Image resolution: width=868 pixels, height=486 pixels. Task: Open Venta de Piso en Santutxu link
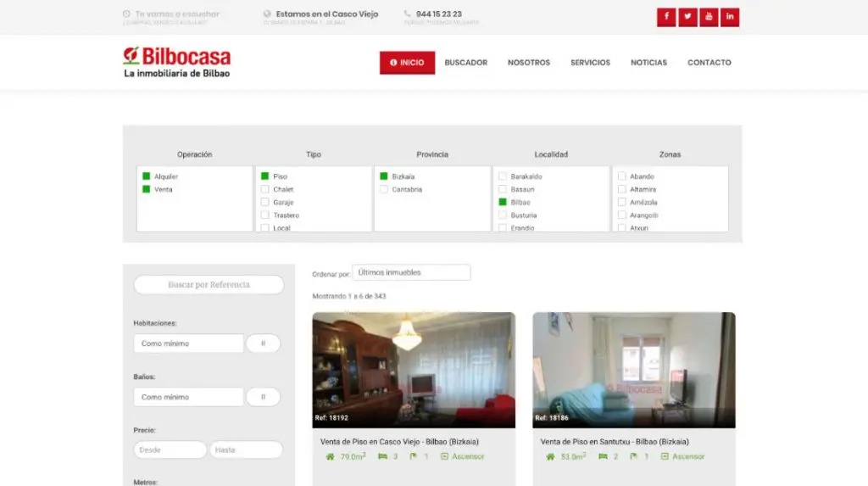pyautogui.click(x=615, y=442)
